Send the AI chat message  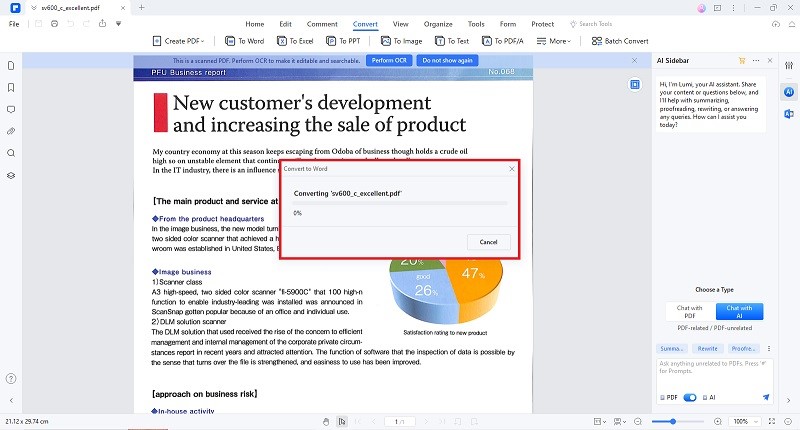(x=766, y=397)
